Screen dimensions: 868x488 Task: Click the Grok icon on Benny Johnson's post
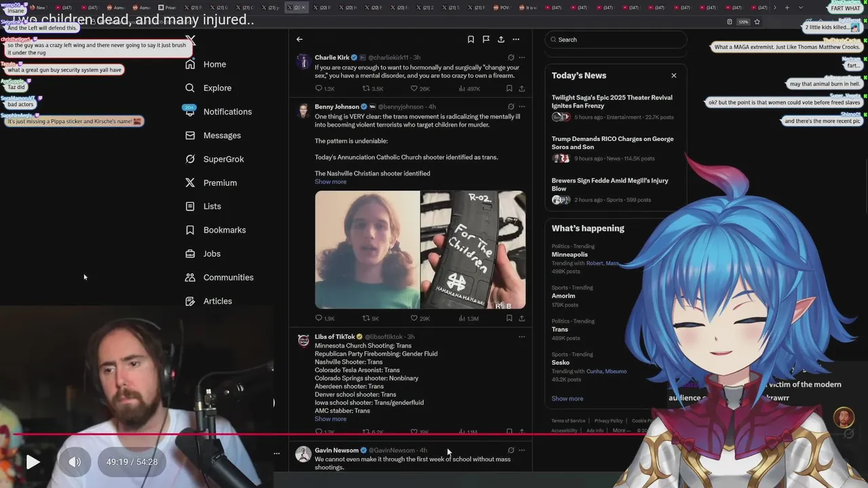(x=511, y=106)
